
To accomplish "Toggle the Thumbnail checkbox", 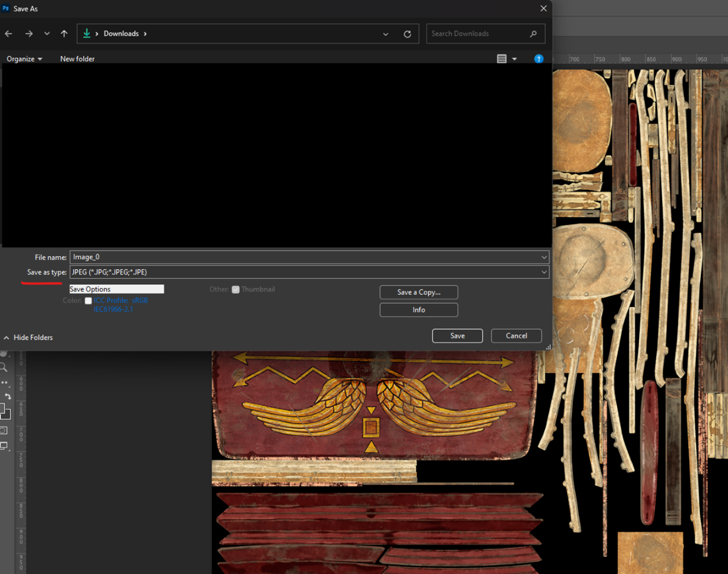I will click(x=236, y=290).
